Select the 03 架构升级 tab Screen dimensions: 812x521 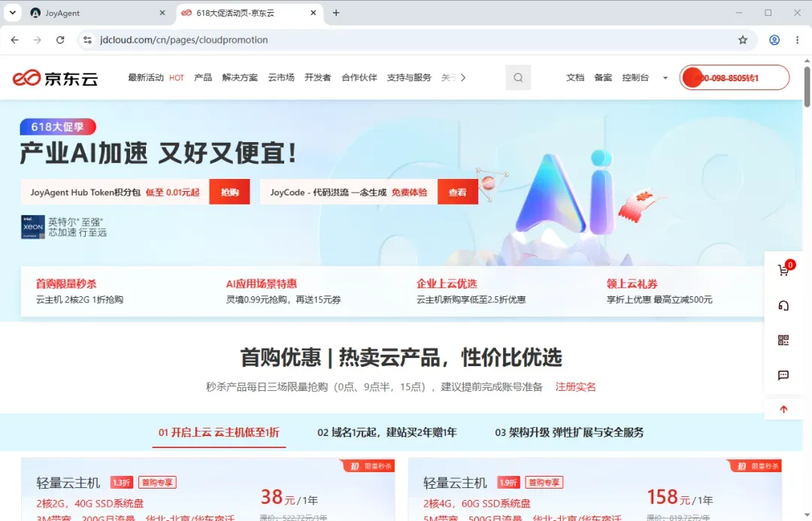tap(569, 432)
